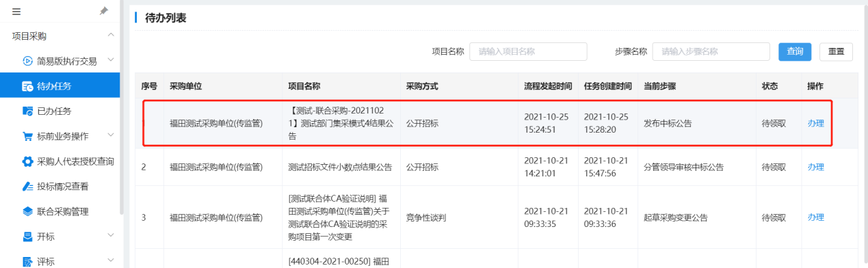Viewport: 868px width, 268px height.
Task: Collapse the sidebar with the hamburger icon
Action: (x=16, y=12)
